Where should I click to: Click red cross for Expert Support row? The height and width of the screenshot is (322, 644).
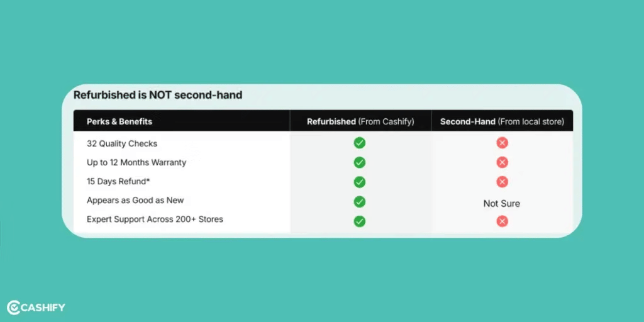(502, 221)
